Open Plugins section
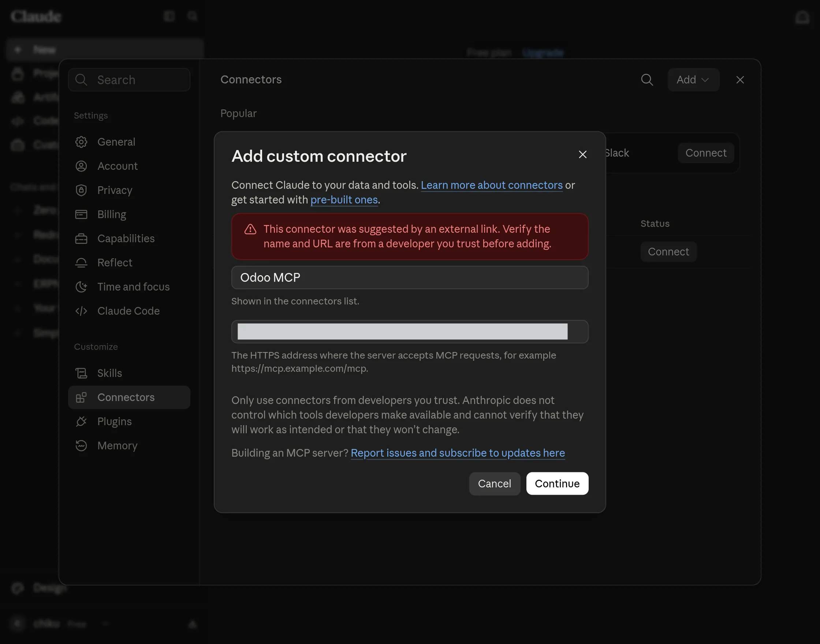The image size is (820, 644). [129, 421]
